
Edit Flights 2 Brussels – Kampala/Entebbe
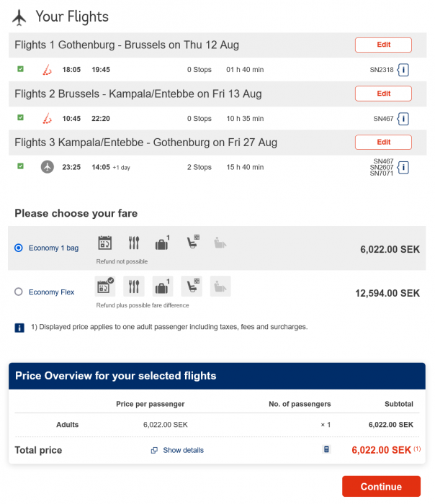click(383, 94)
